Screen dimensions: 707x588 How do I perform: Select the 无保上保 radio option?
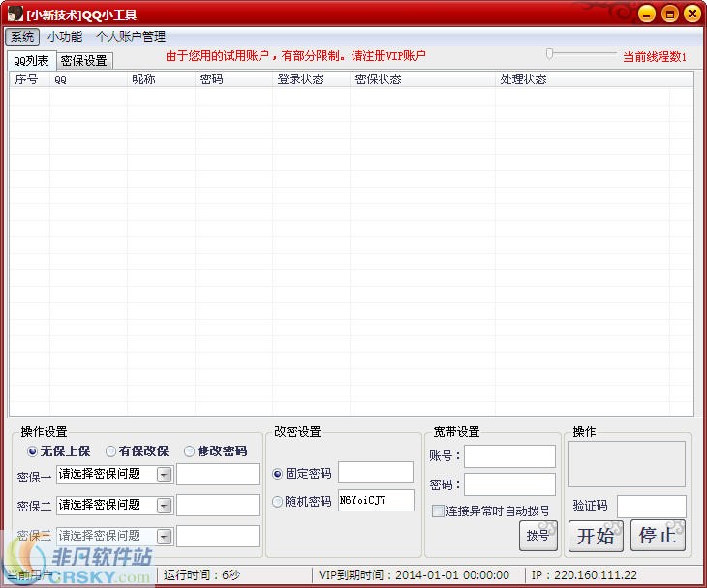tap(59, 450)
